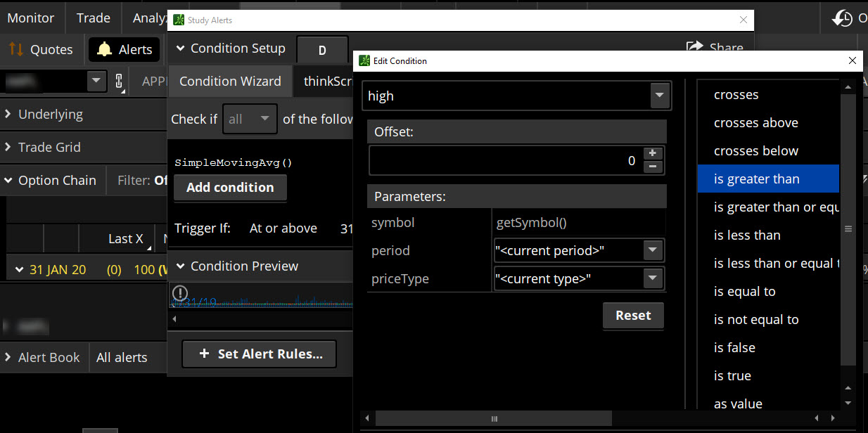Click the Quotes arrows icon

pos(16,49)
